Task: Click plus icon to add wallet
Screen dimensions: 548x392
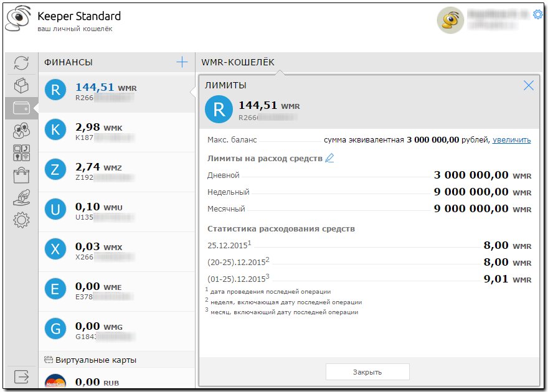Action: pyautogui.click(x=182, y=62)
